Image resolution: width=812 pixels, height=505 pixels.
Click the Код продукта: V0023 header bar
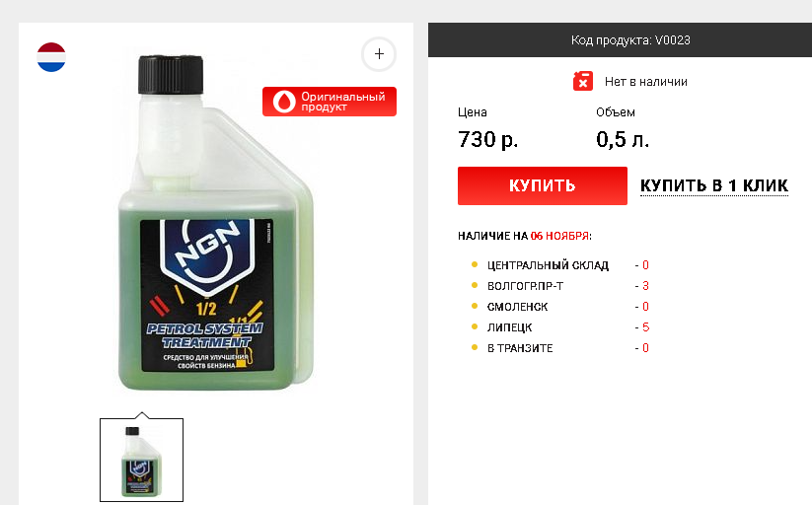tap(620, 39)
